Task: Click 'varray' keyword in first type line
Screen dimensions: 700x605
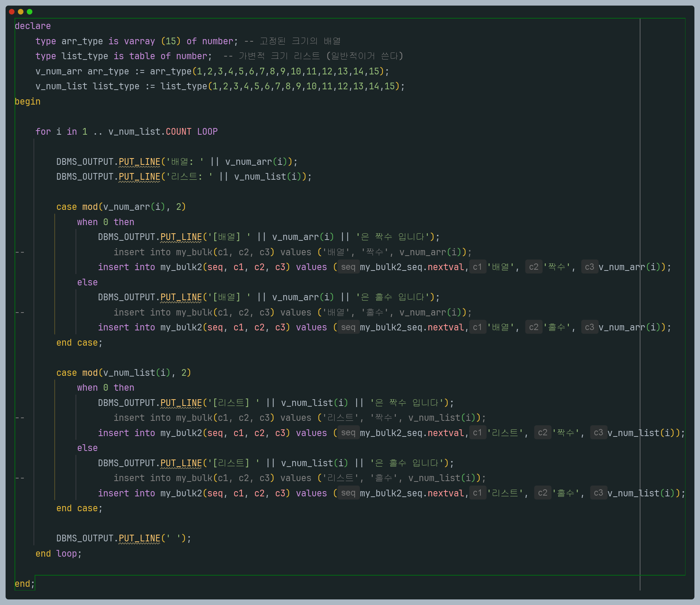Action: [140, 41]
